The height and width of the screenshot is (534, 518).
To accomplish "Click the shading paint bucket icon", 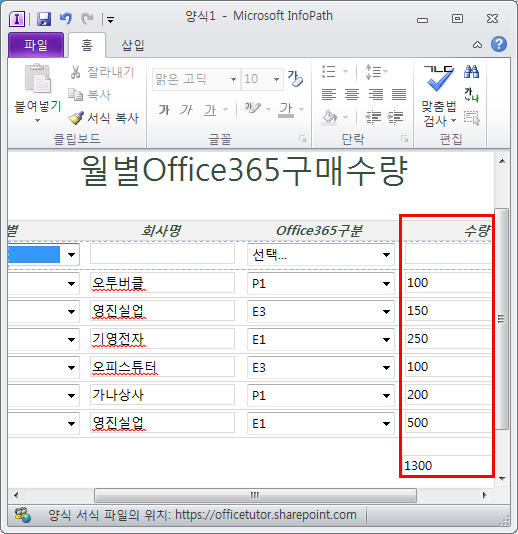I will (329, 117).
